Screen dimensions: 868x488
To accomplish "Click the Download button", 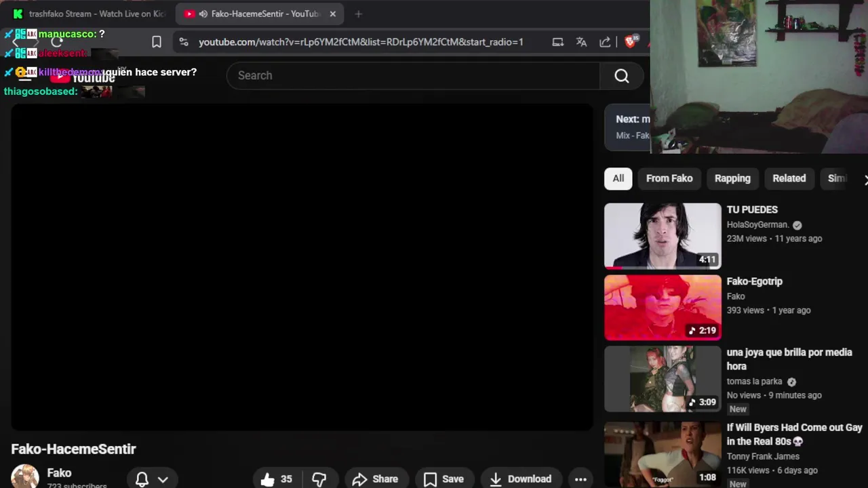I will click(x=520, y=479).
